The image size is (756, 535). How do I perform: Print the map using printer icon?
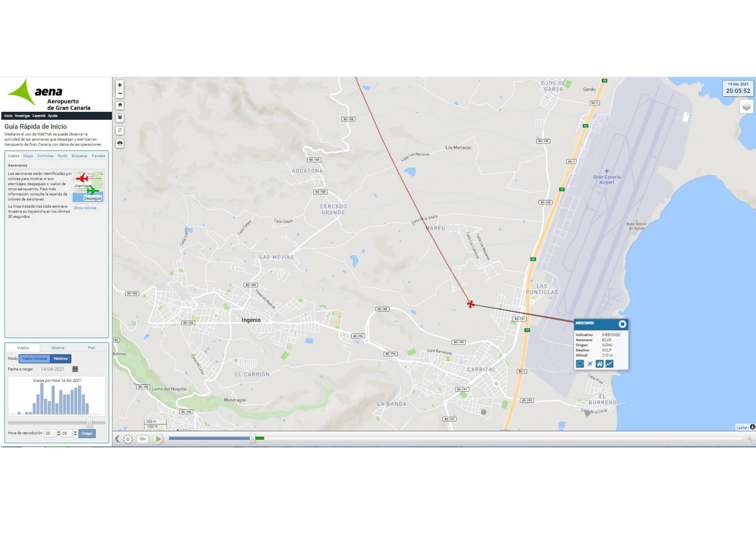click(120, 143)
